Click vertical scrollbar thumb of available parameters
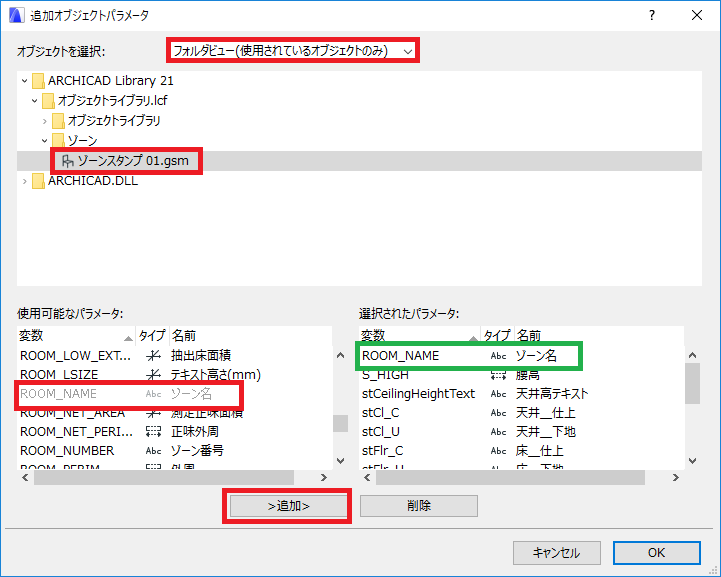 point(340,423)
